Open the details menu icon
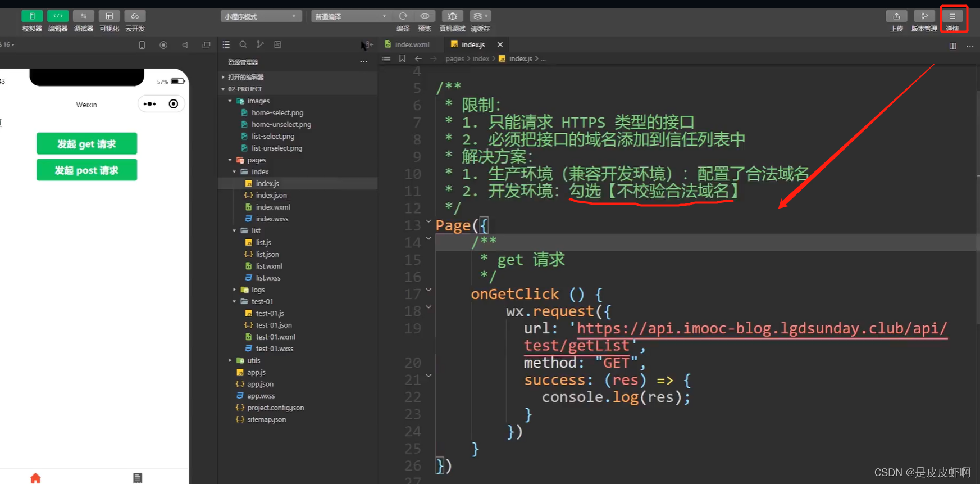The height and width of the screenshot is (484, 980). pyautogui.click(x=952, y=16)
